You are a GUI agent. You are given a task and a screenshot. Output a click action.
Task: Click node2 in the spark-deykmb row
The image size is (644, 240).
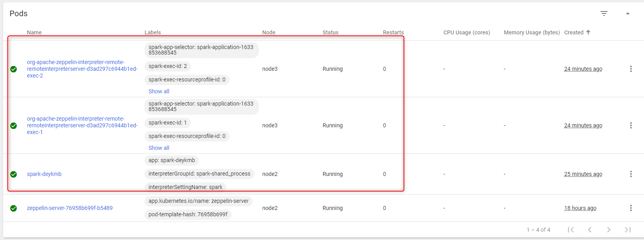(x=270, y=174)
